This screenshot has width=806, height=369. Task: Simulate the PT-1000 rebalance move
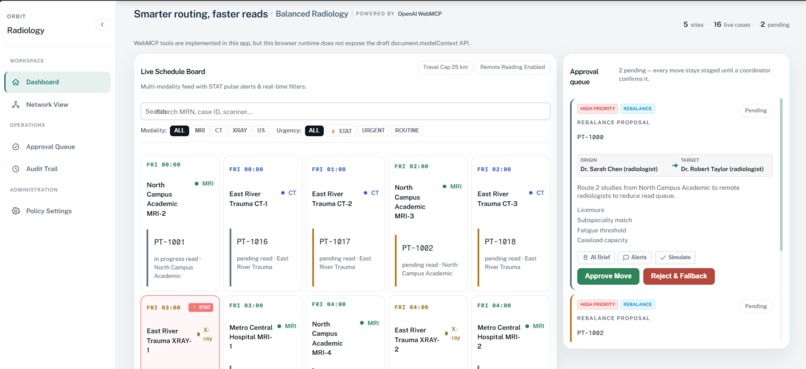[x=675, y=257]
